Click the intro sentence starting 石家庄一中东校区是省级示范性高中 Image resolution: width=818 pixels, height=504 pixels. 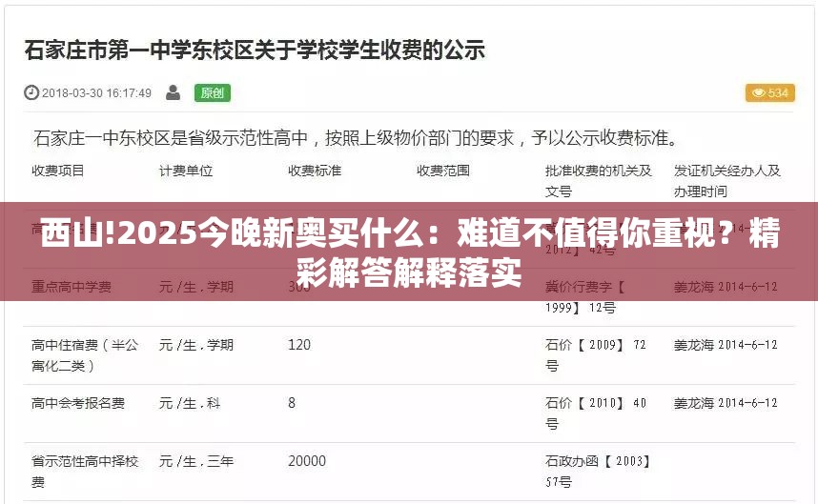pos(356,138)
